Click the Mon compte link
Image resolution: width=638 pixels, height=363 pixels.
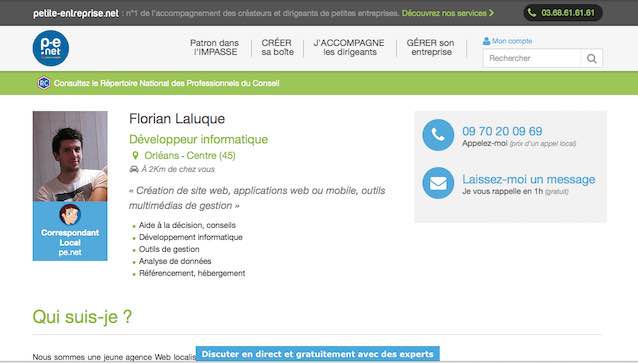pyautogui.click(x=512, y=41)
